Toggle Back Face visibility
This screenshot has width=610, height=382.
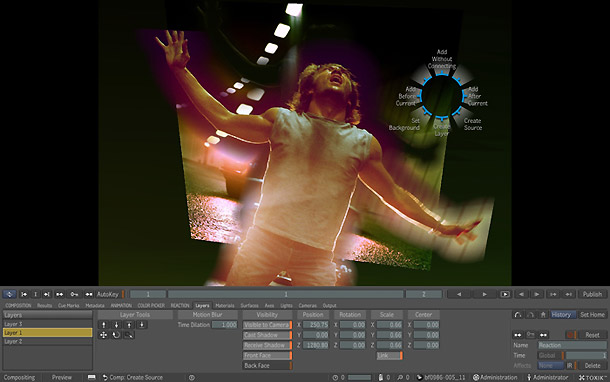point(267,365)
